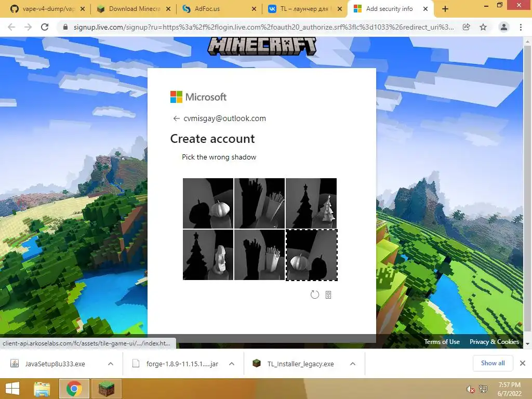Click the network tray icon

click(x=483, y=389)
